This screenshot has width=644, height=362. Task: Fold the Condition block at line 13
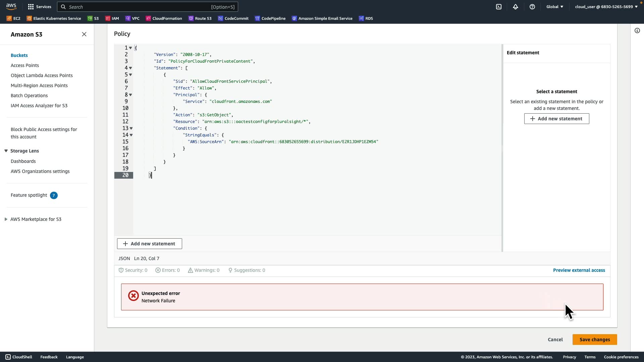131,128
